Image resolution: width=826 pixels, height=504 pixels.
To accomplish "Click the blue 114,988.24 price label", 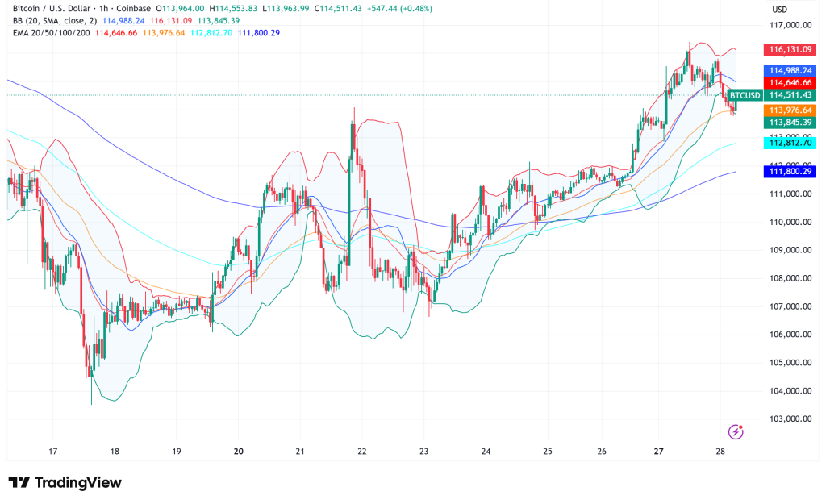I will pos(791,70).
